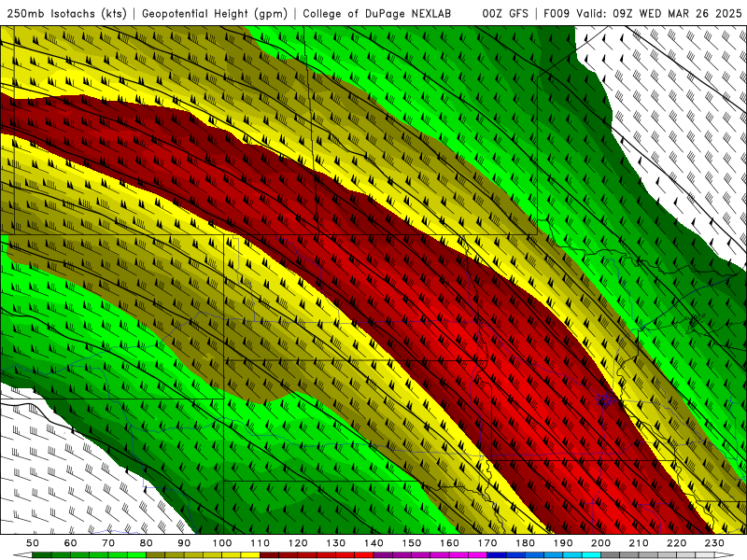Click the 70 value on the color scale
The width and height of the screenshot is (747, 560).
tap(108, 543)
